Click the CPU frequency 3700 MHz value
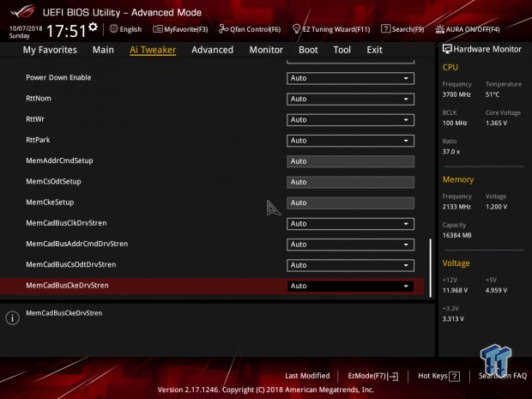The width and height of the screenshot is (532, 399). (456, 94)
